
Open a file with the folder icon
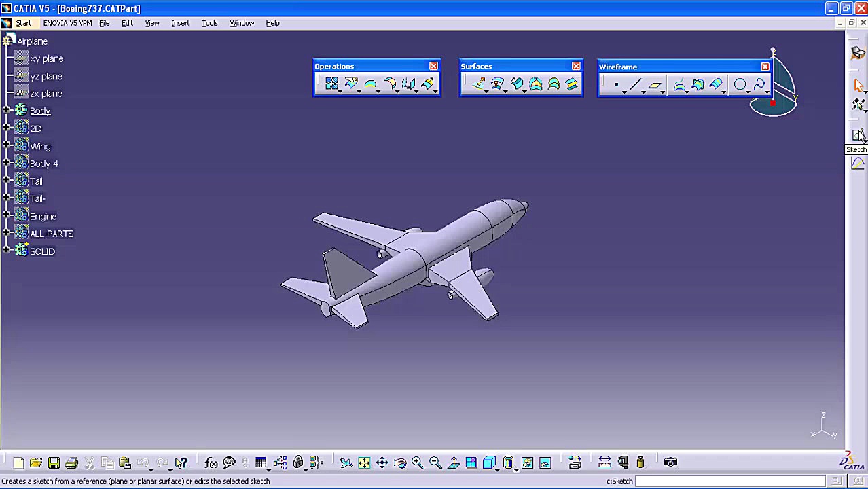point(36,463)
